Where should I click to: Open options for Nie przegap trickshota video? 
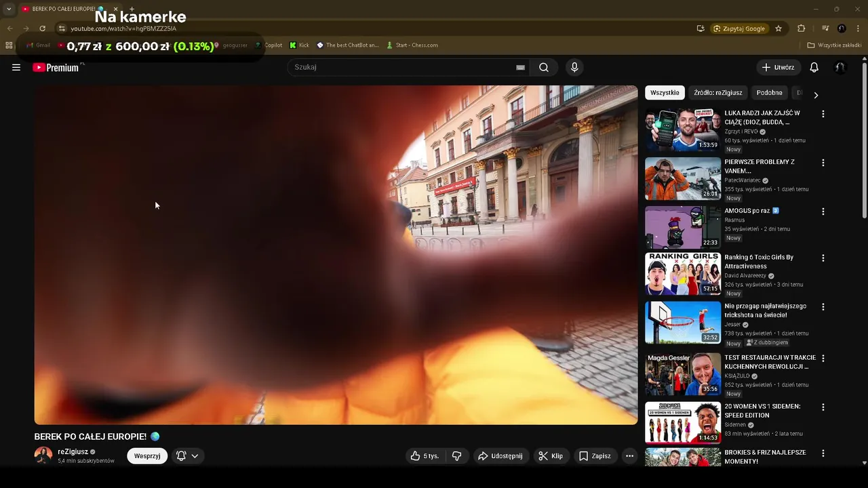823,307
